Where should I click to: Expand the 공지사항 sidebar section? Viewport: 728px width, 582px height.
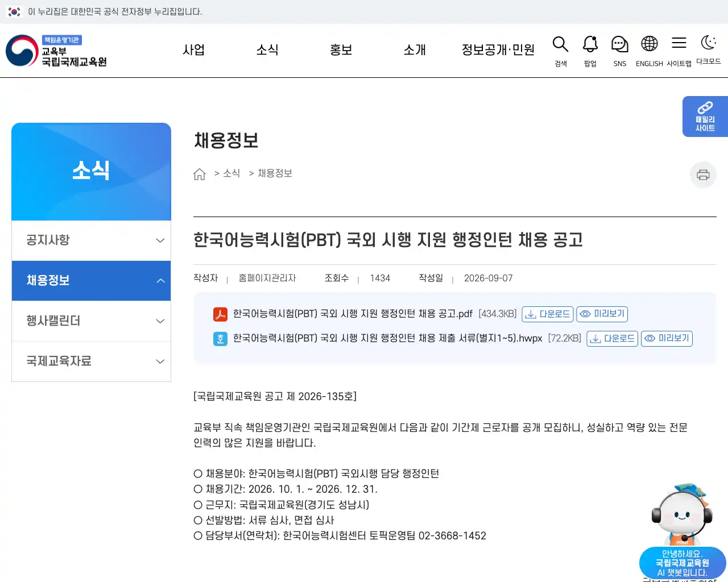[91, 240]
